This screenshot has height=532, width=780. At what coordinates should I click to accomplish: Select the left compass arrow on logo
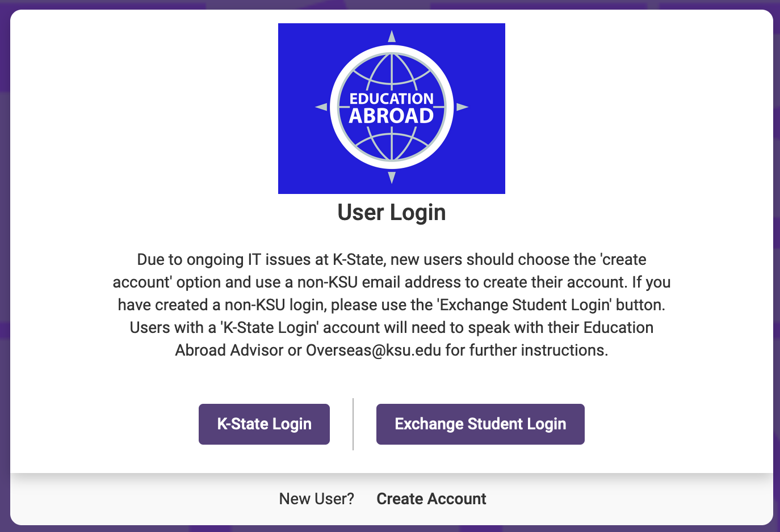click(321, 107)
